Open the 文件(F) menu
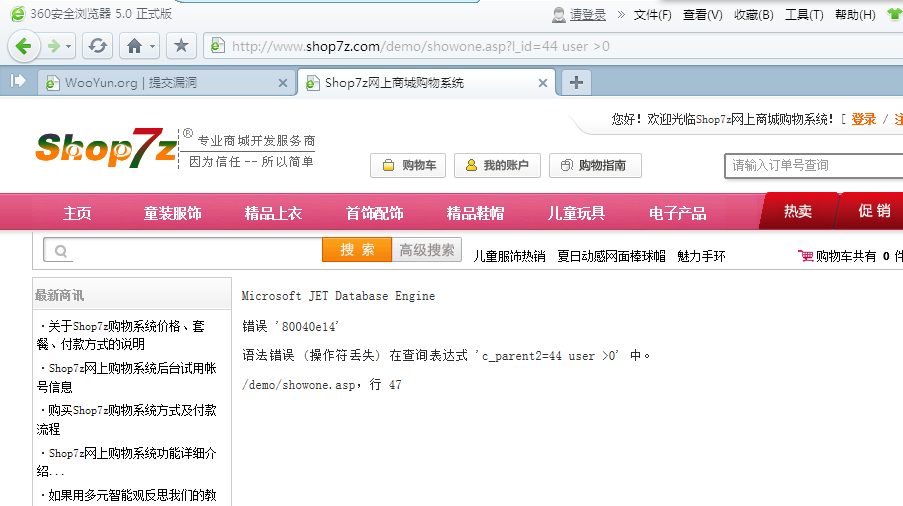The height and width of the screenshot is (506, 903). point(652,15)
